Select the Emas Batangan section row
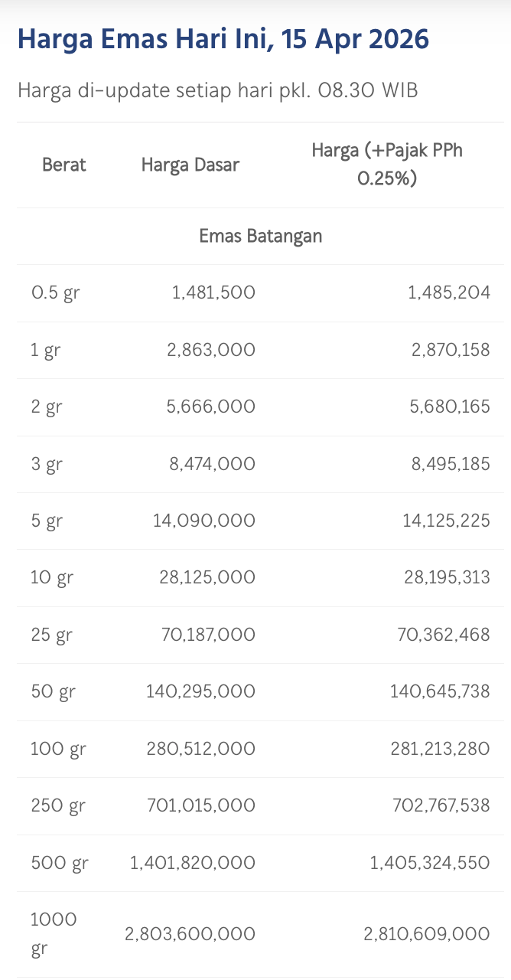 click(260, 236)
